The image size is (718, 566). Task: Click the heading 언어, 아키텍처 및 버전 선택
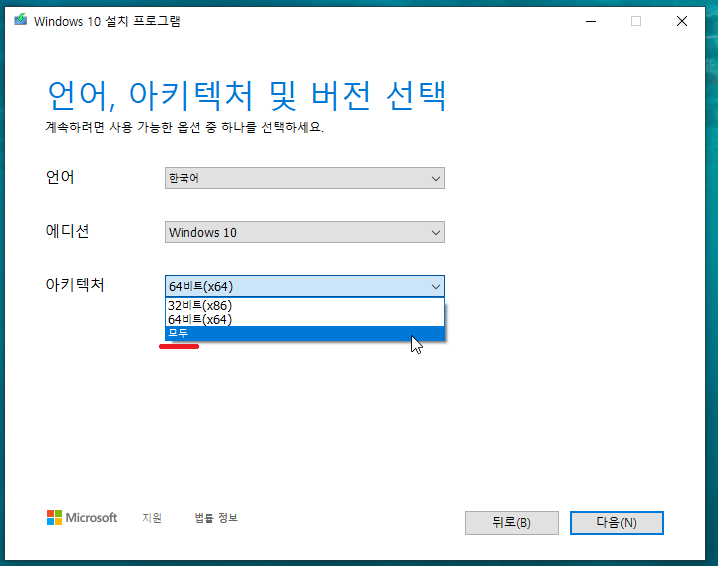click(246, 96)
